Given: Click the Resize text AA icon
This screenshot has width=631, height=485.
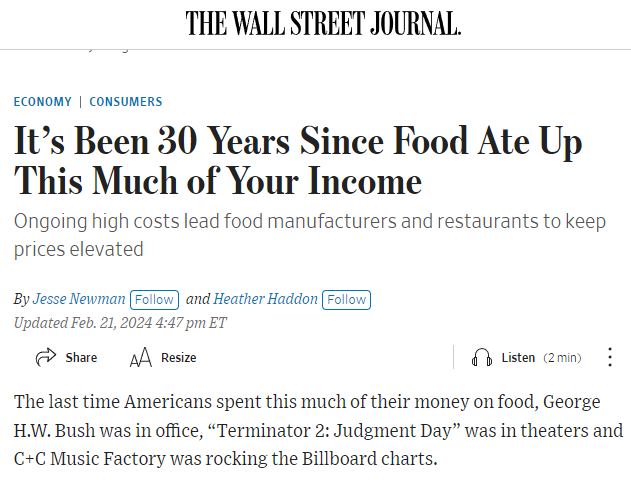Looking at the screenshot, I should [140, 358].
